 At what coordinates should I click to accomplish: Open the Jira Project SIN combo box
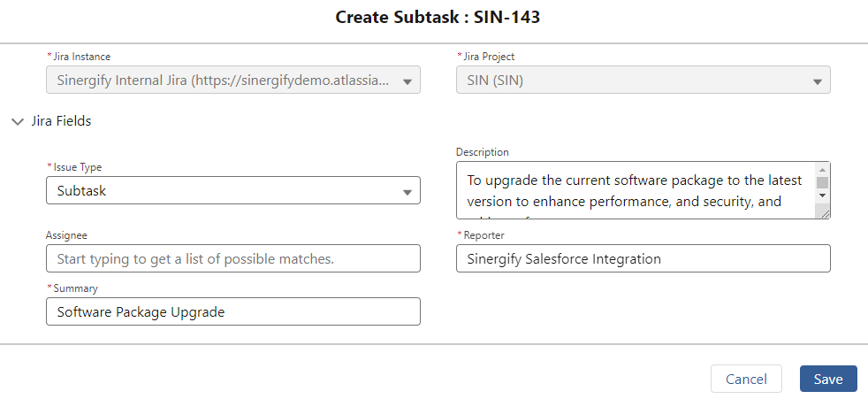(643, 81)
